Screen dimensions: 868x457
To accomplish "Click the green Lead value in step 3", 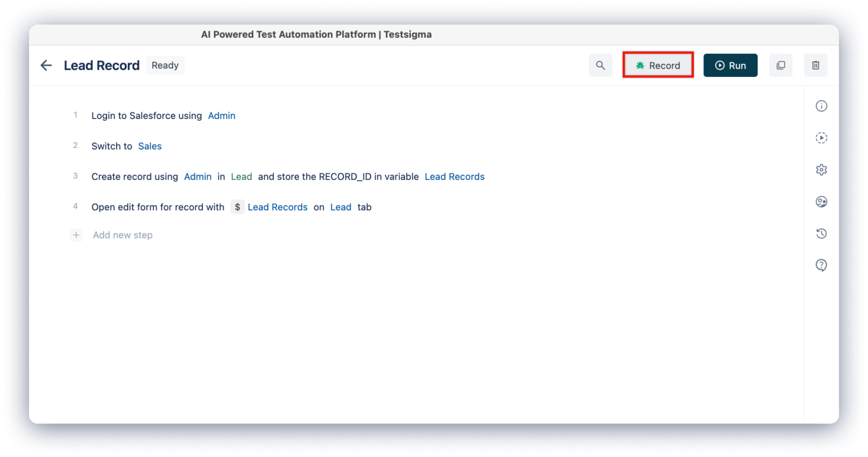I will [241, 177].
